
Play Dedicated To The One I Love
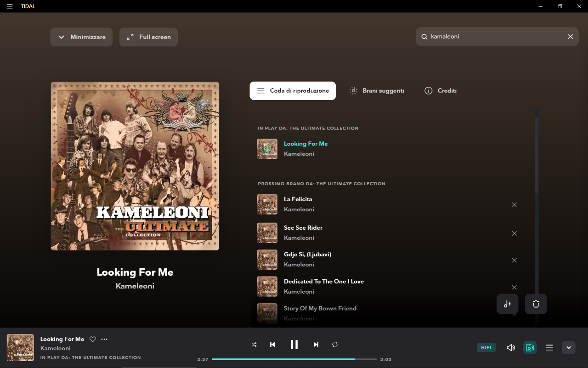(x=324, y=282)
